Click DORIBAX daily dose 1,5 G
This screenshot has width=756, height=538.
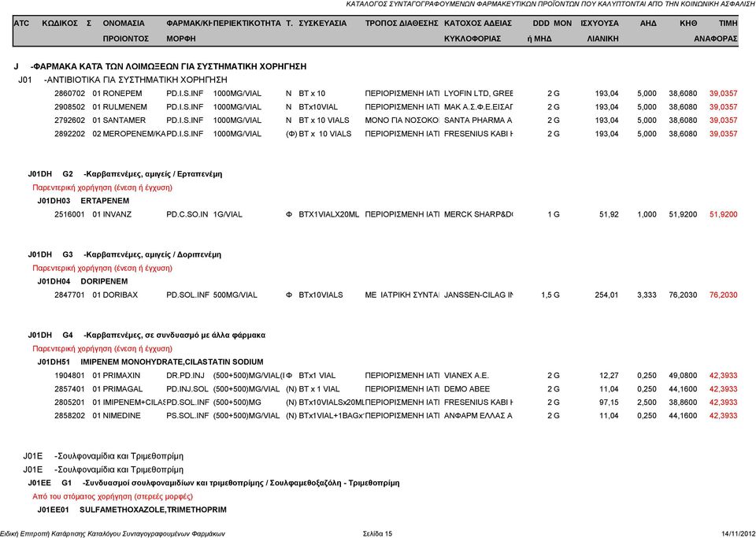[550, 295]
